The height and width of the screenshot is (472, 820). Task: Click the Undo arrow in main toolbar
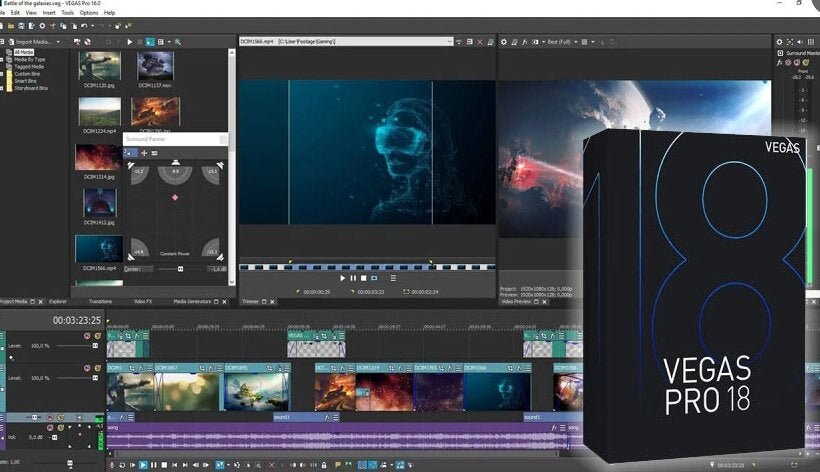(84, 26)
